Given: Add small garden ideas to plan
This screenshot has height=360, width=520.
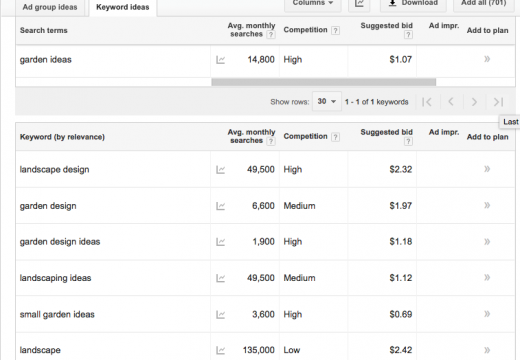Looking at the screenshot, I should (487, 314).
